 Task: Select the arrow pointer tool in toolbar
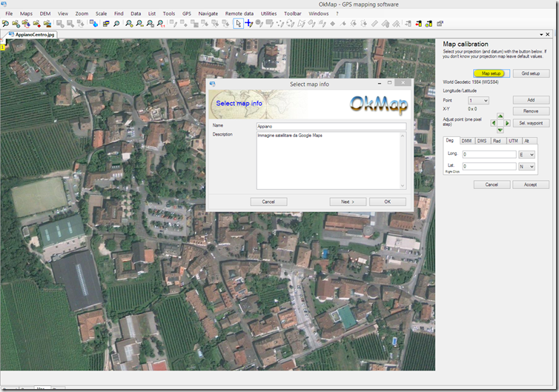[238, 24]
